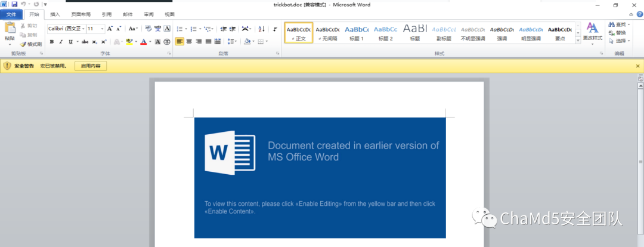Switch to the Insert (插入) tab

tap(55, 14)
